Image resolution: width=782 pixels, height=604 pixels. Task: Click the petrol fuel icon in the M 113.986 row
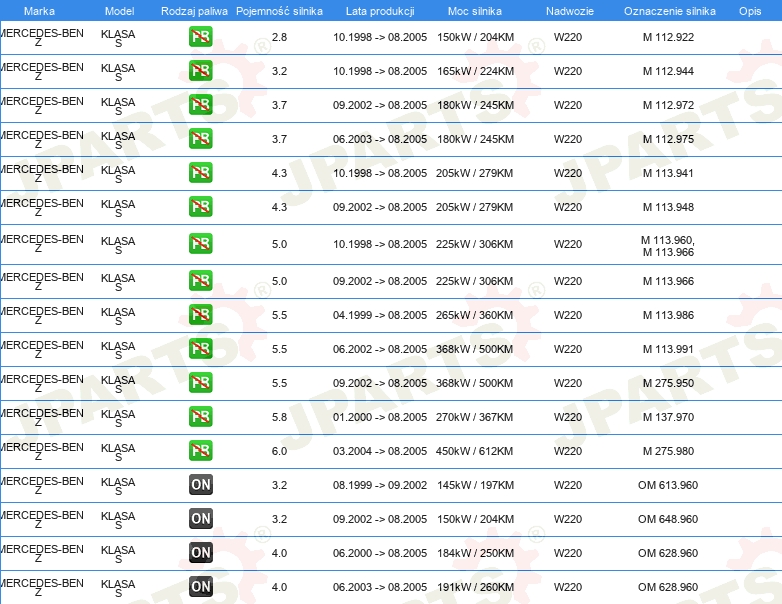(200, 314)
